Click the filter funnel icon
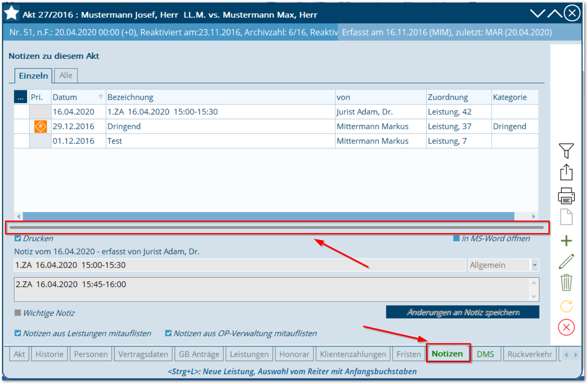 click(x=566, y=151)
